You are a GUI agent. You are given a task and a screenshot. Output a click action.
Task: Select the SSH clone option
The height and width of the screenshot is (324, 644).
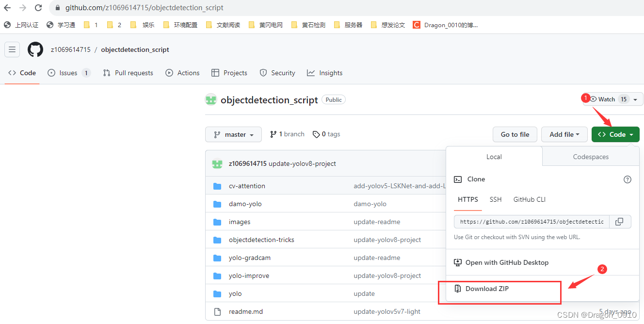point(496,199)
